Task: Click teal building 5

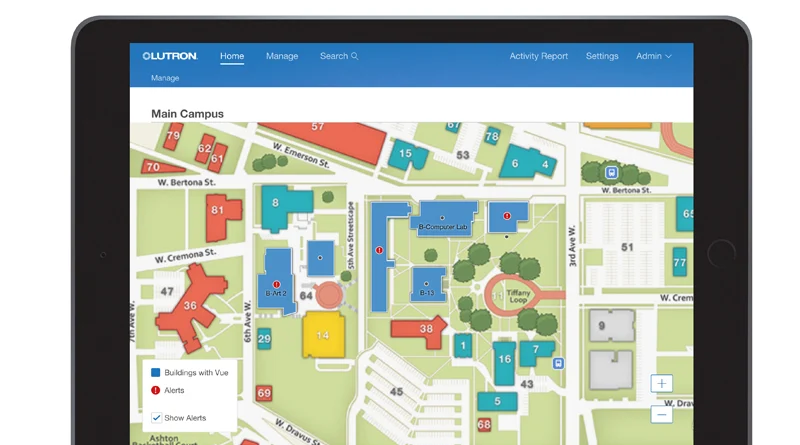Action: [x=497, y=402]
